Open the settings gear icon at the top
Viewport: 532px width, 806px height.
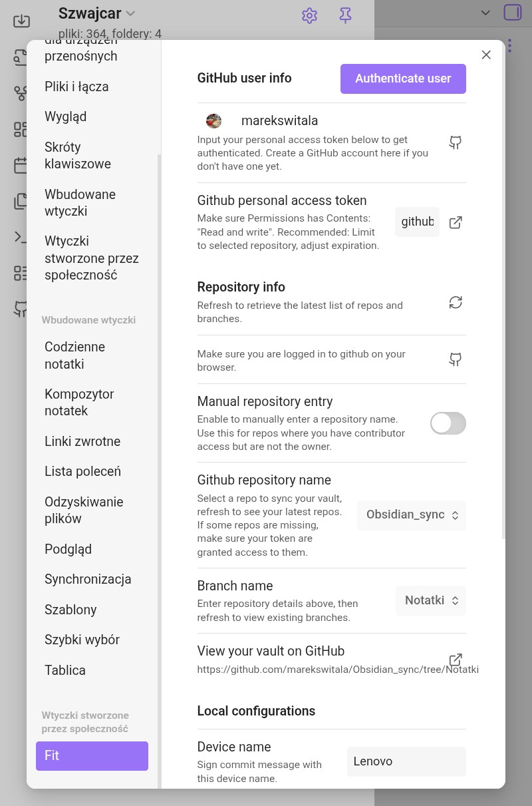click(309, 15)
